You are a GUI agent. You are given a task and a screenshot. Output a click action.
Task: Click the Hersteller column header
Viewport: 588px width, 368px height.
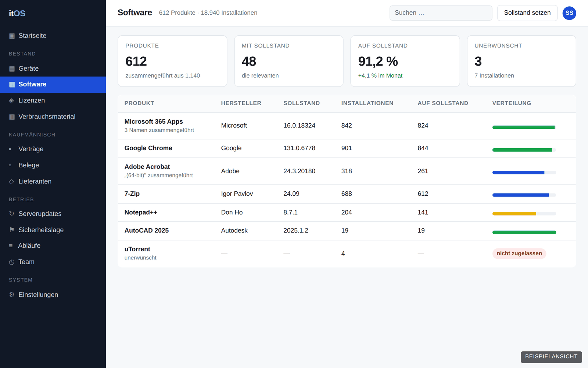click(x=241, y=103)
